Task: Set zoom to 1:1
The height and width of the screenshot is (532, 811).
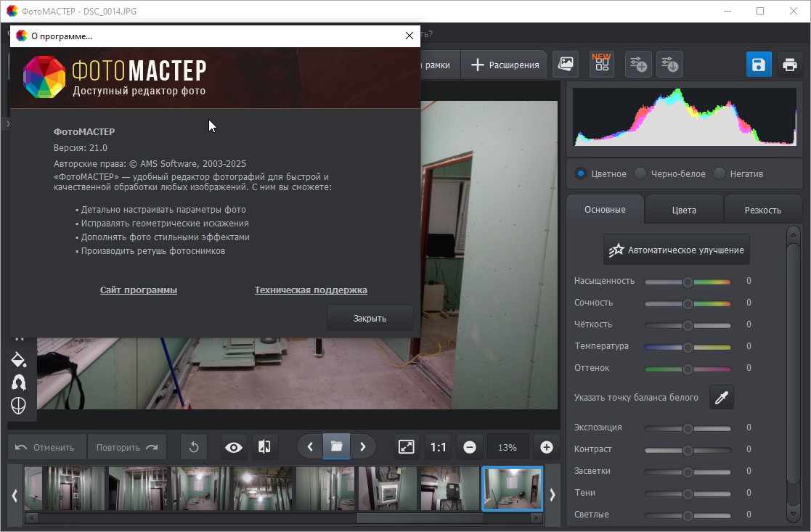Action: (x=438, y=447)
